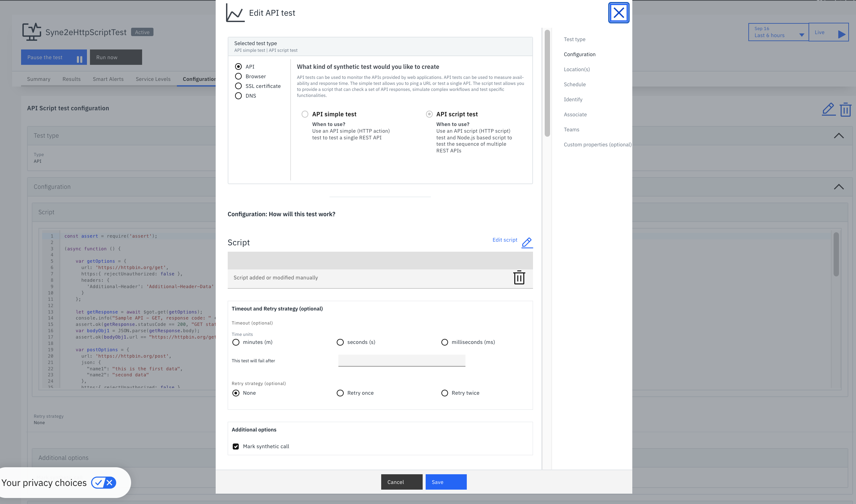Select the SSL certificate radio option
The width and height of the screenshot is (856, 504).
(x=238, y=86)
